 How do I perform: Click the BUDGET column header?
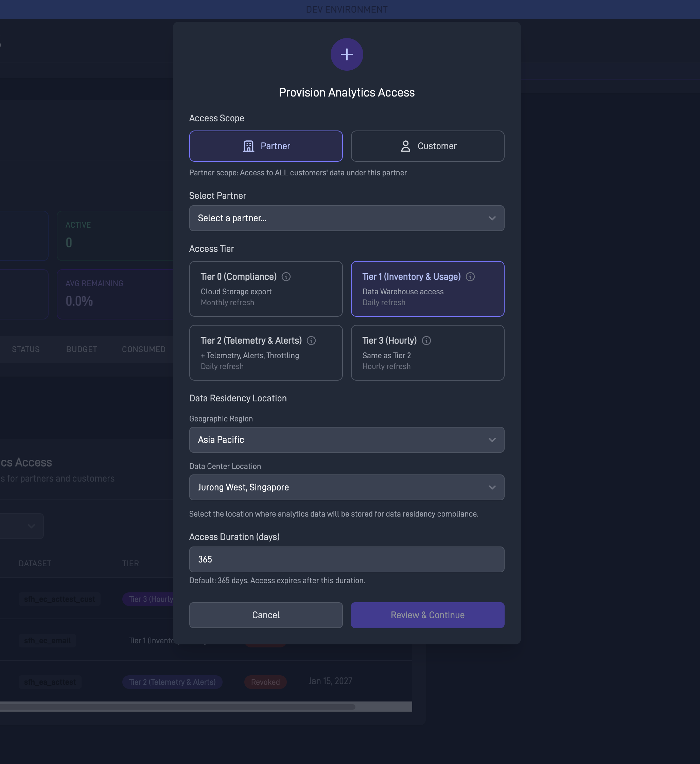coord(82,349)
